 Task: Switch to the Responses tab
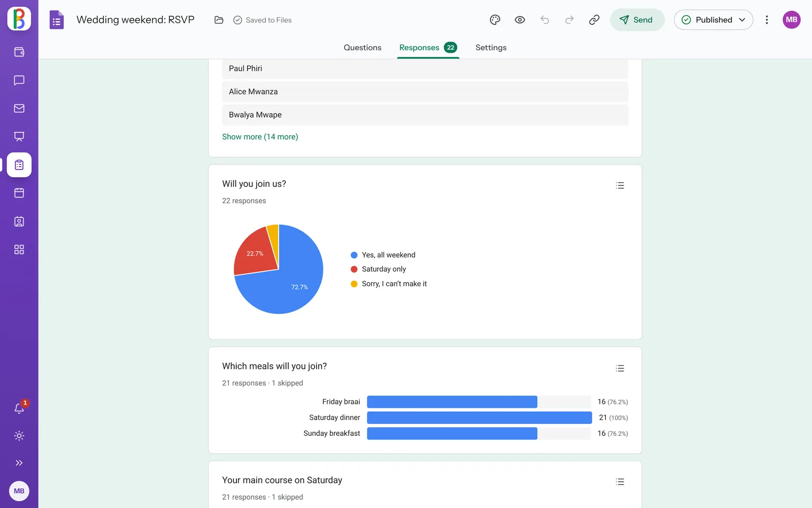coord(428,47)
